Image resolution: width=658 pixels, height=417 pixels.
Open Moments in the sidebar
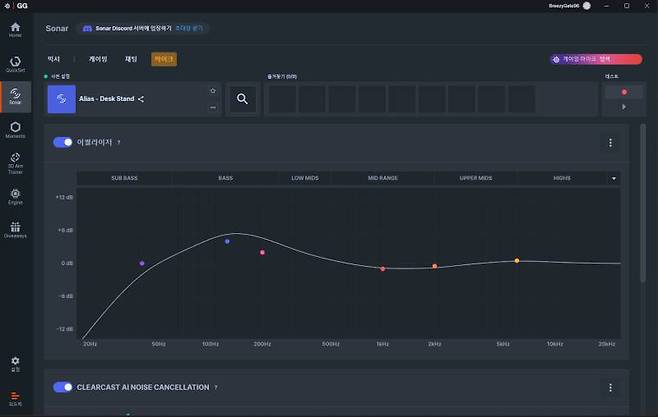pos(16,130)
